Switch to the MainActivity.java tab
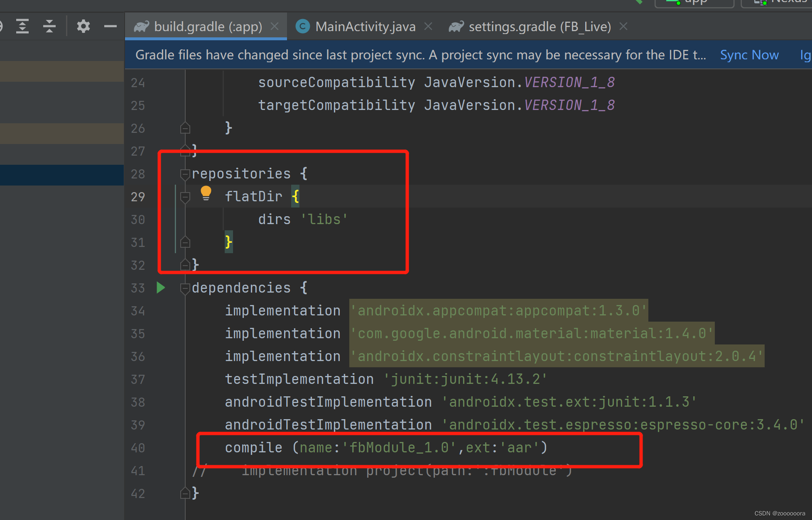This screenshot has width=812, height=520. tap(365, 27)
